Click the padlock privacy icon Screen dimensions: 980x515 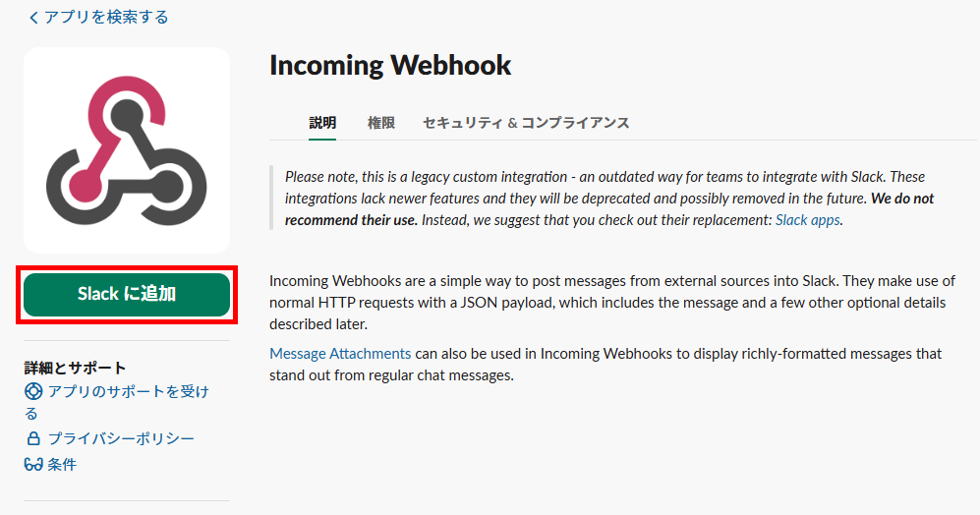33,438
